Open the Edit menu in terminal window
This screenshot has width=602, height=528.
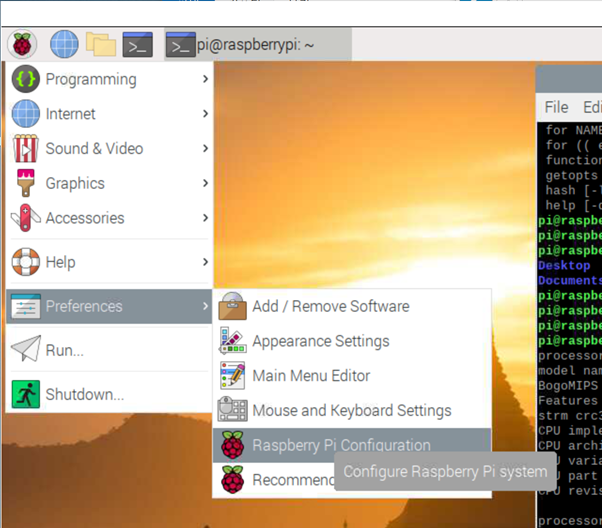coord(592,107)
